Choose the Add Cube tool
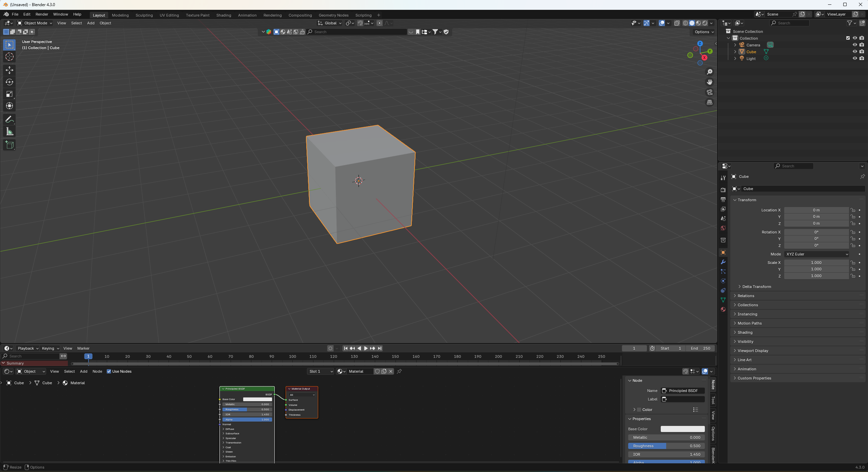868x472 pixels. pyautogui.click(x=9, y=145)
